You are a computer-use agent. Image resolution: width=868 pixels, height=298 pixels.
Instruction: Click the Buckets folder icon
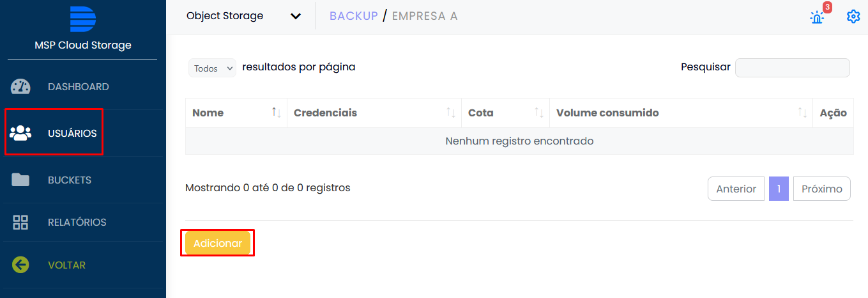[x=20, y=180]
